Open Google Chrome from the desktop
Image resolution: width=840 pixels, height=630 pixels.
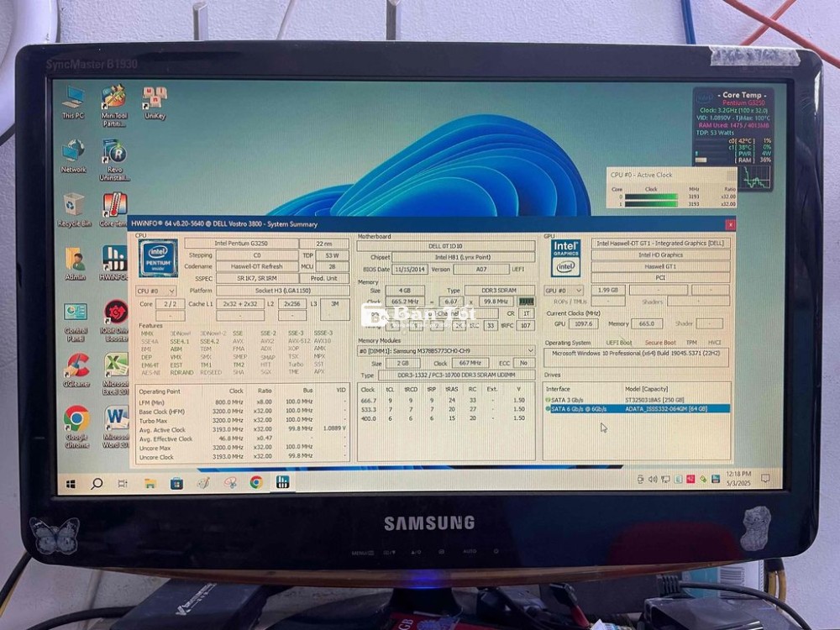(76, 427)
